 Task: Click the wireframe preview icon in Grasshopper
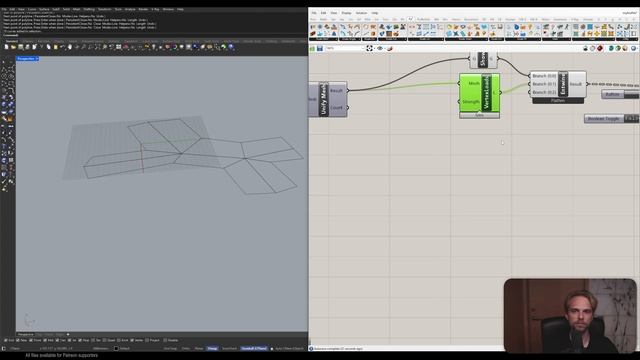[x=593, y=48]
